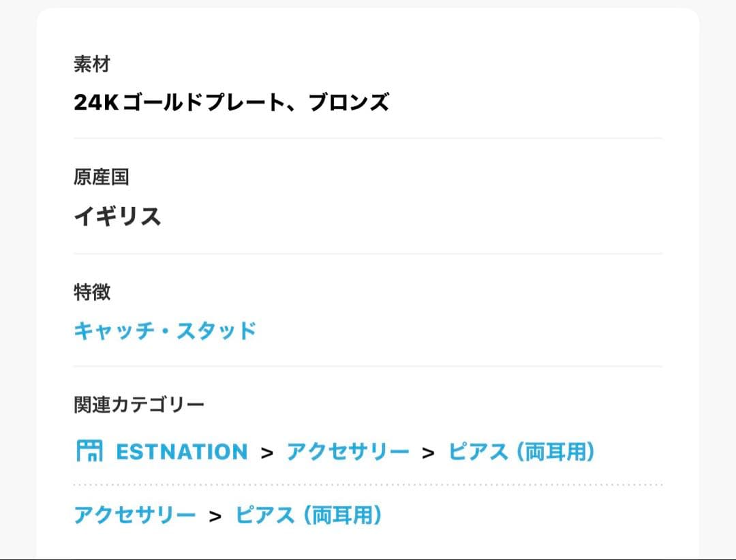Open アクセサリー in the ESTNATION breadcrumb
This screenshot has width=736, height=560.
pos(348,452)
